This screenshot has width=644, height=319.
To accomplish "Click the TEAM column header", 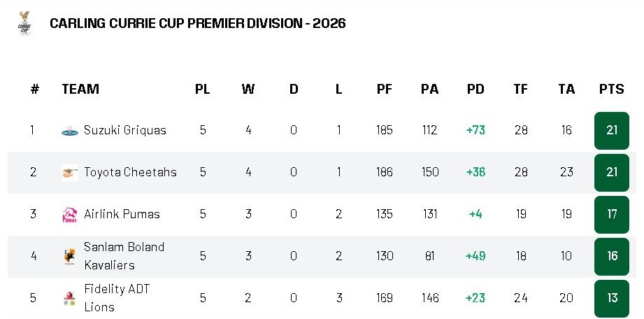I will pyautogui.click(x=80, y=89).
